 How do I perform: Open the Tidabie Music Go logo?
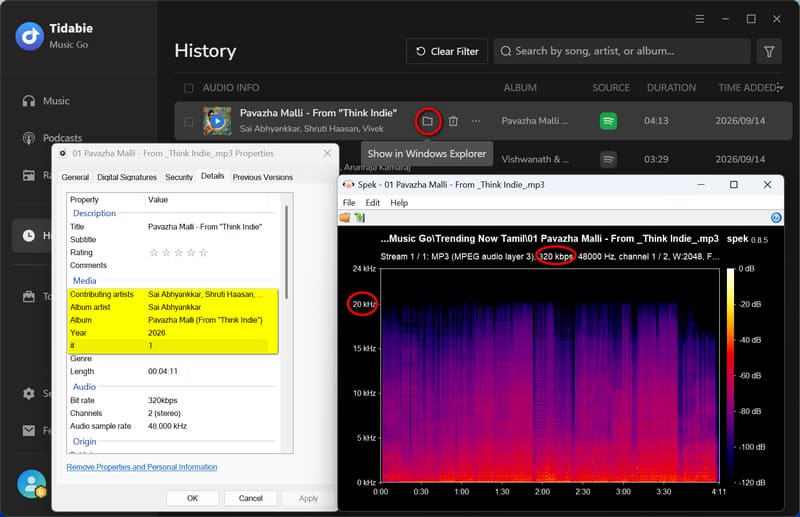pyautogui.click(x=30, y=36)
